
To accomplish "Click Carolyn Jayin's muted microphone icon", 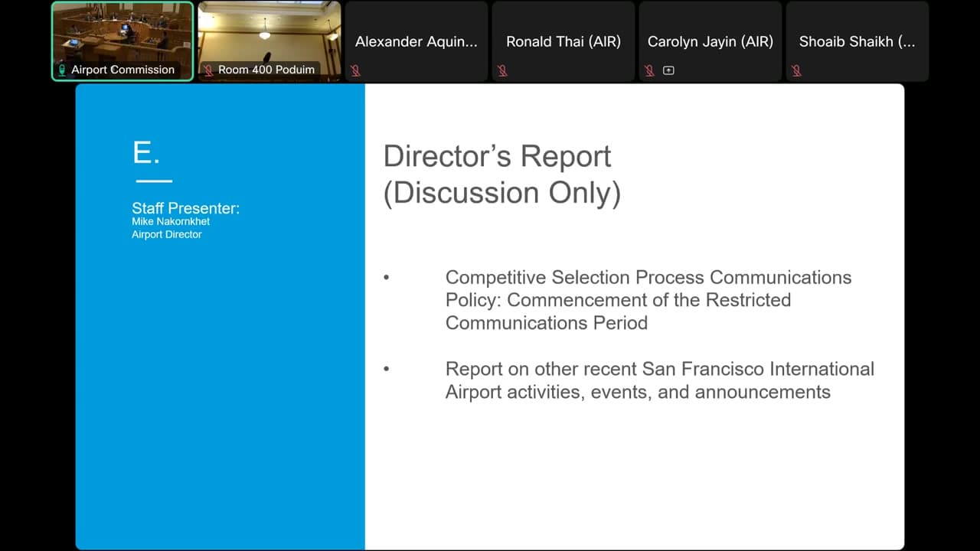I will coord(649,70).
